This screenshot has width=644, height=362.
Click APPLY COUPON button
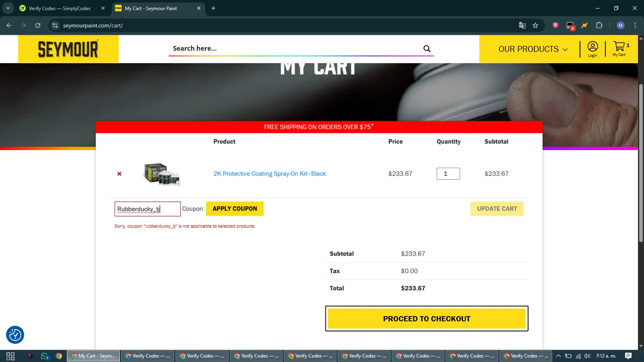click(x=235, y=208)
